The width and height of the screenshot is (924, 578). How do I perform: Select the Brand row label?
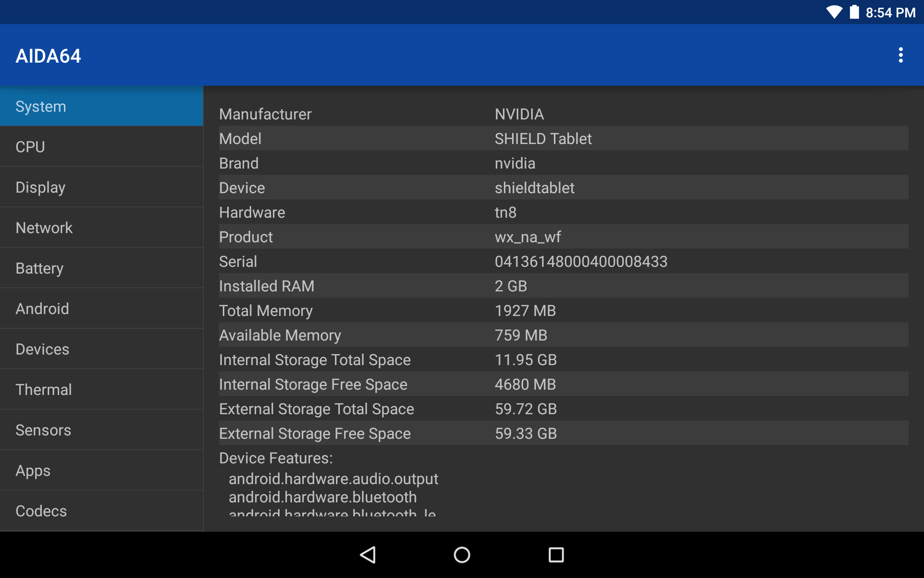click(x=239, y=163)
